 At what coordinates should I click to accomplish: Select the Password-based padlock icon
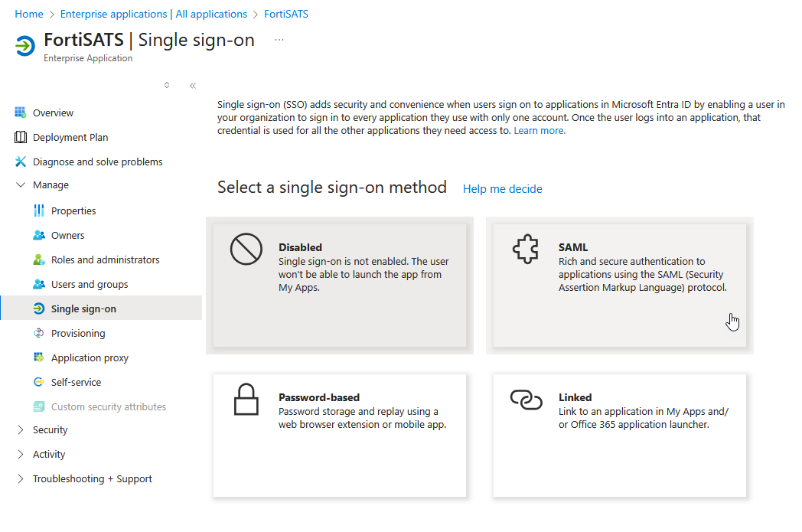coord(246,399)
